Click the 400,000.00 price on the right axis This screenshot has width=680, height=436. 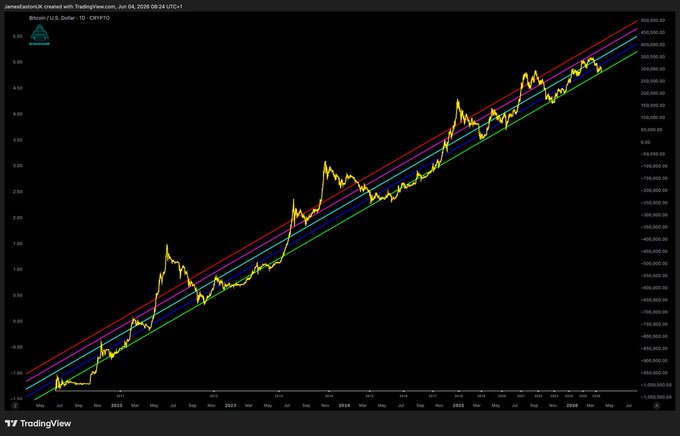click(x=653, y=45)
